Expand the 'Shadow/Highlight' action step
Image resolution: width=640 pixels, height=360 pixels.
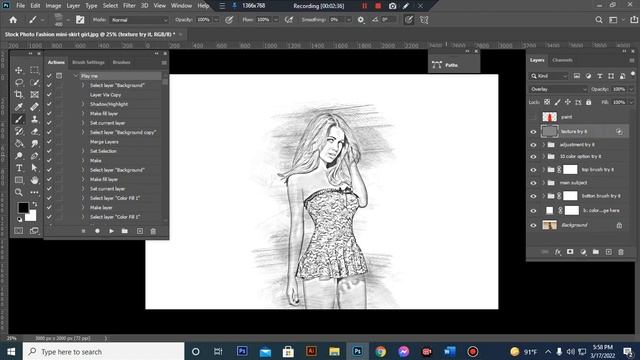83,104
